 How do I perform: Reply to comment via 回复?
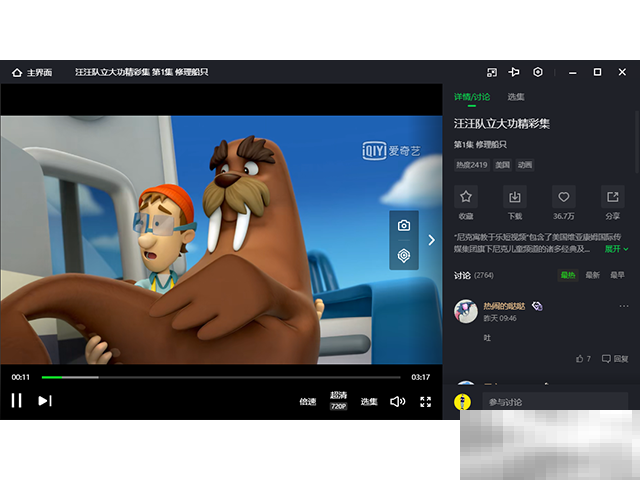point(615,359)
